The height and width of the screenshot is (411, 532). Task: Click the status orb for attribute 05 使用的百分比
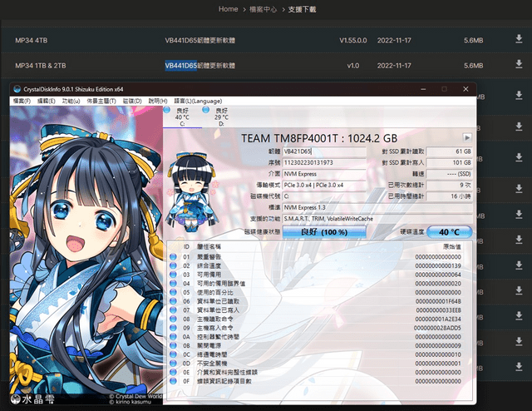coord(173,293)
